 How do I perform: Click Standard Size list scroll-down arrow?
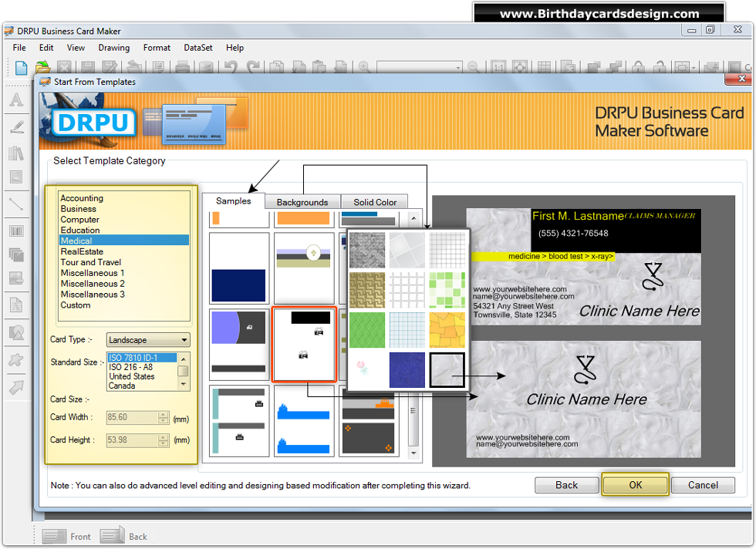pyautogui.click(x=184, y=384)
